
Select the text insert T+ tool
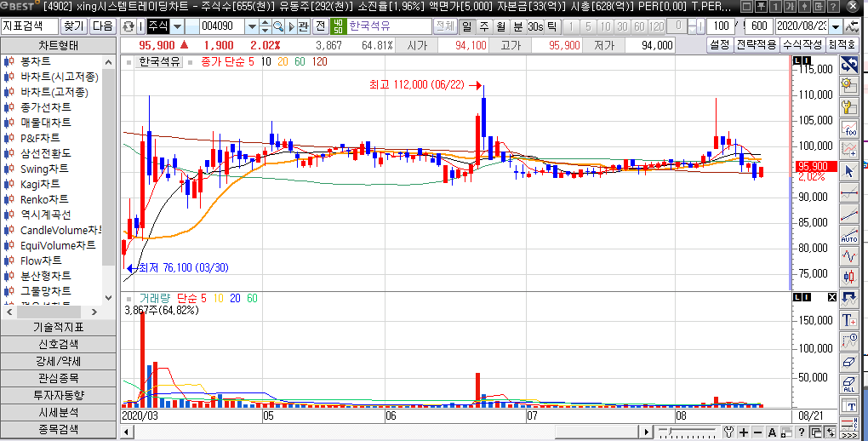[848, 319]
